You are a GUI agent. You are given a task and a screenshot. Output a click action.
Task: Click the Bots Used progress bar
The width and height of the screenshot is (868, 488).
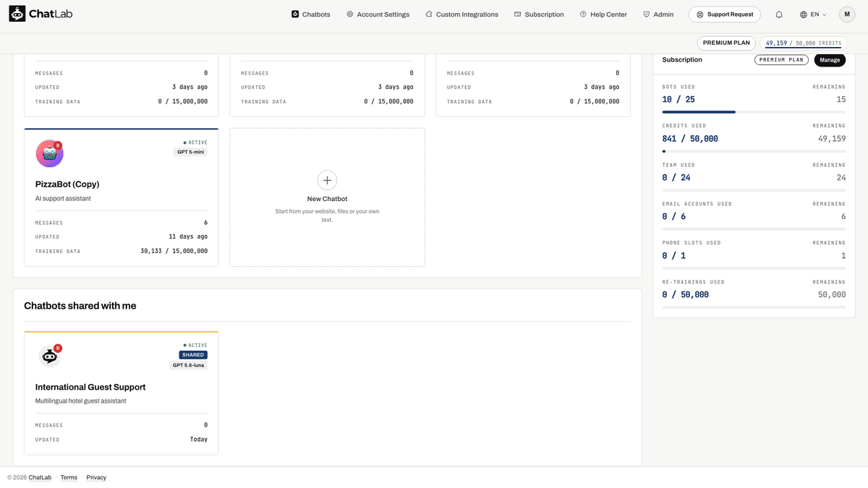754,112
